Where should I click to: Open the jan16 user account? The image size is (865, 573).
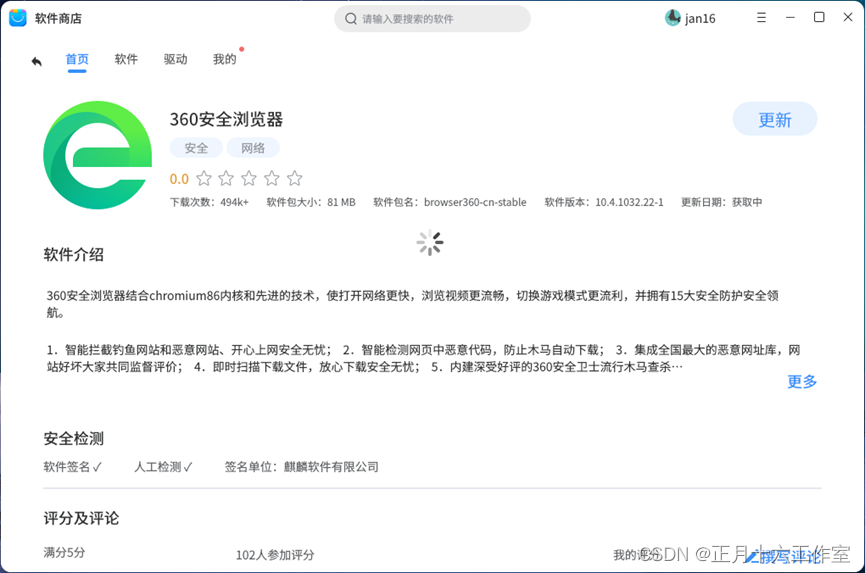click(690, 18)
